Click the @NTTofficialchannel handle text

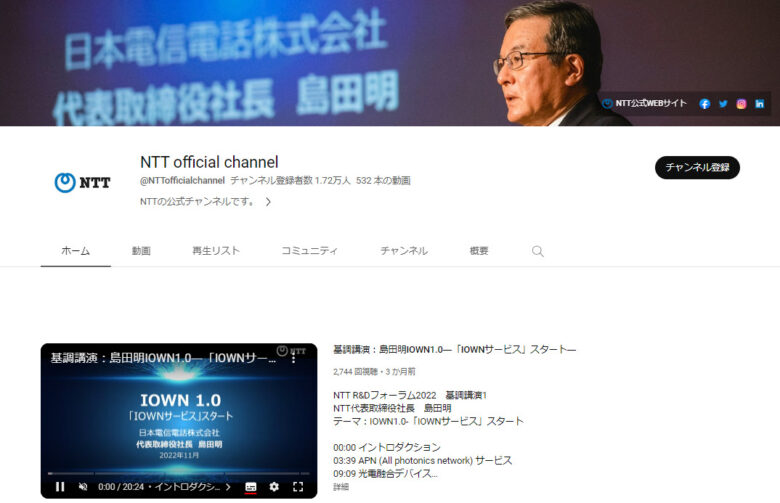click(x=183, y=181)
